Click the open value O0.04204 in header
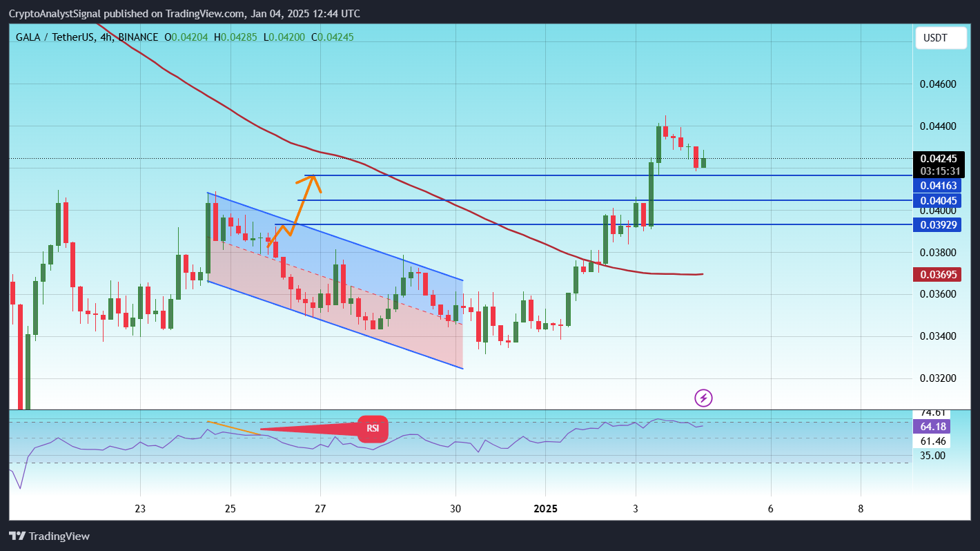The width and height of the screenshot is (980, 551). point(186,37)
